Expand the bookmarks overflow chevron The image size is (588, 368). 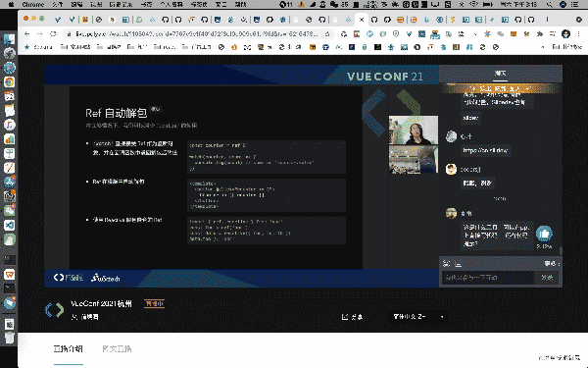[542, 47]
